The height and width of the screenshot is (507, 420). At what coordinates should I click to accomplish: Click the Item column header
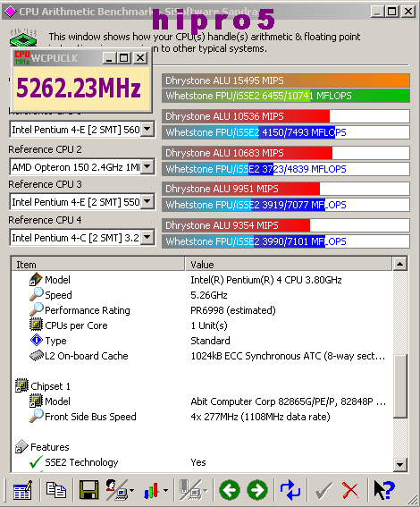click(98, 264)
